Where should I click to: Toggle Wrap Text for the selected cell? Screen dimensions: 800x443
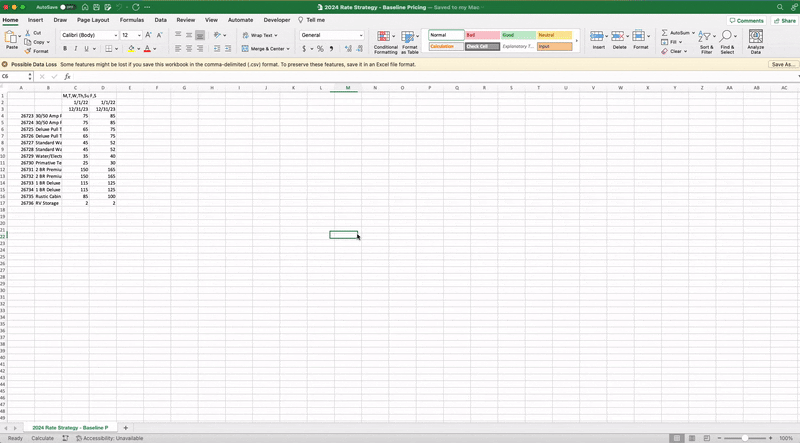point(257,35)
